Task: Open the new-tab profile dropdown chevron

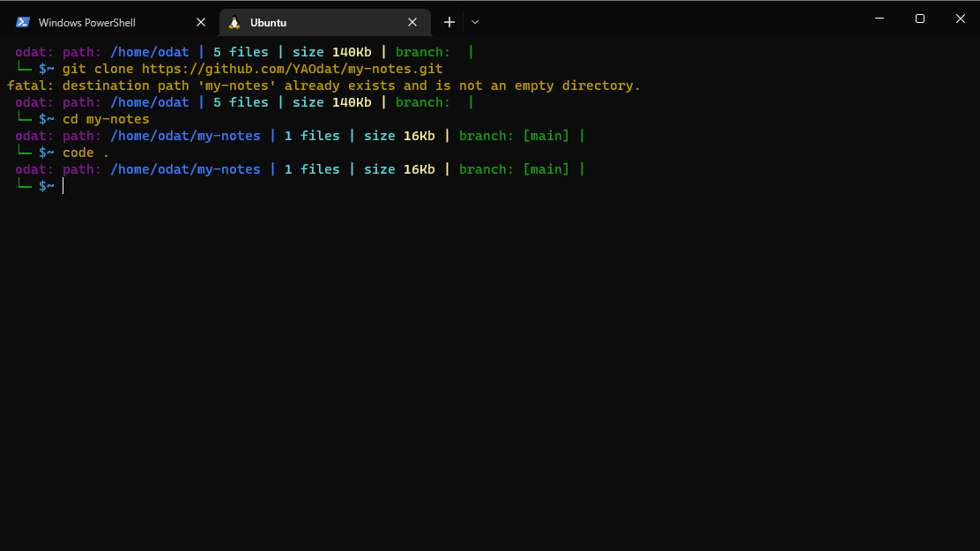Action: (475, 23)
